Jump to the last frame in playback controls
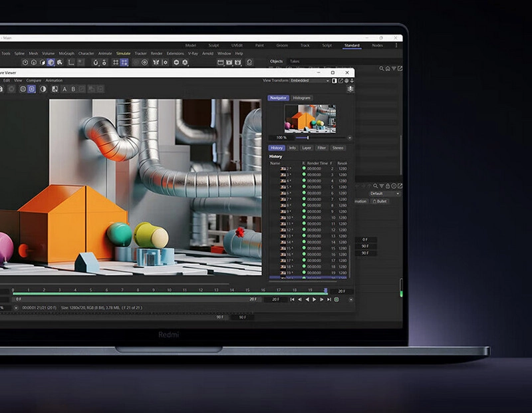The width and height of the screenshot is (532, 413). pos(329,299)
